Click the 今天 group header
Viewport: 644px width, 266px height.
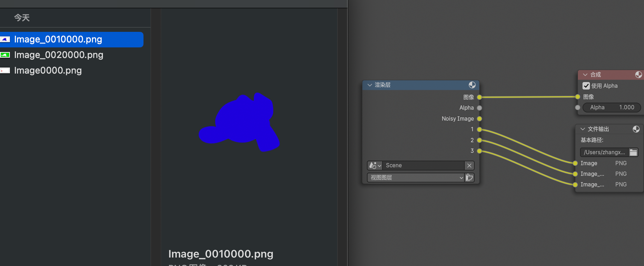click(22, 18)
